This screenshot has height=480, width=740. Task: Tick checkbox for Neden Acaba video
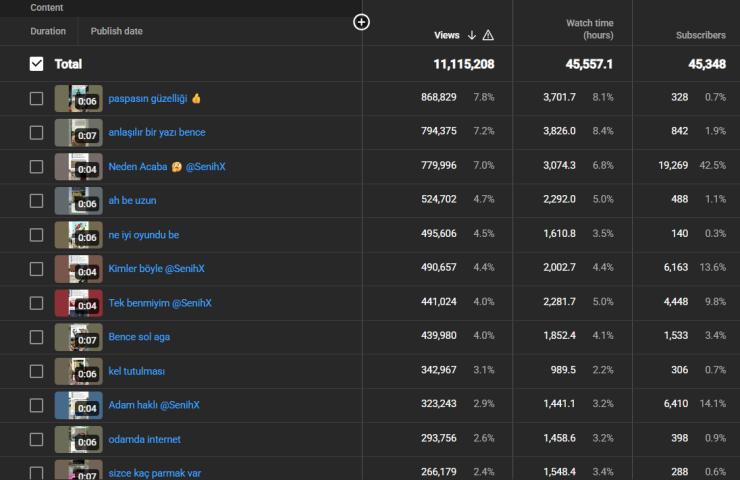[37, 166]
